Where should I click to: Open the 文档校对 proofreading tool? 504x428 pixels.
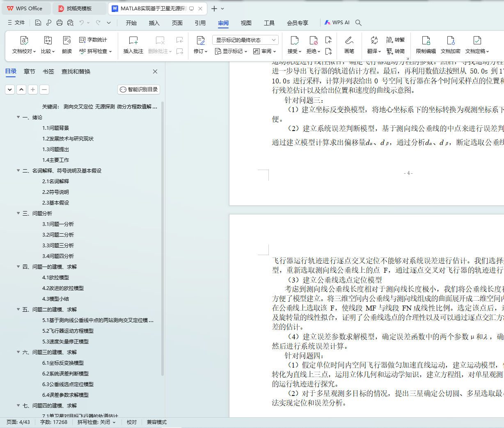(24, 45)
